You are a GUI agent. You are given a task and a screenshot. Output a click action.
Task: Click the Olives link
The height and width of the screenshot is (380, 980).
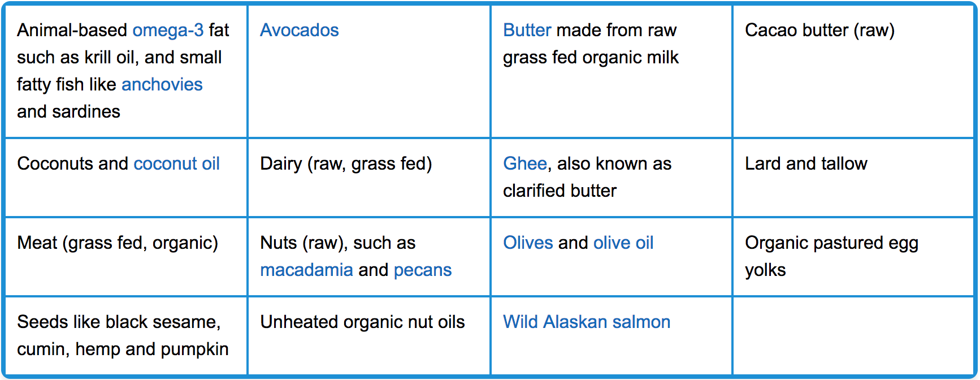pos(528,243)
